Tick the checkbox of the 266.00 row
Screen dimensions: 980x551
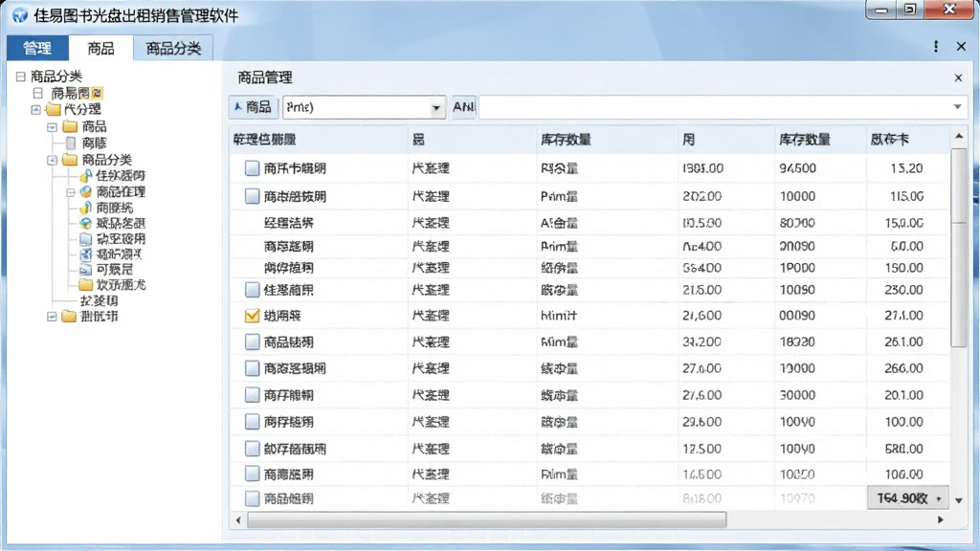tap(252, 368)
